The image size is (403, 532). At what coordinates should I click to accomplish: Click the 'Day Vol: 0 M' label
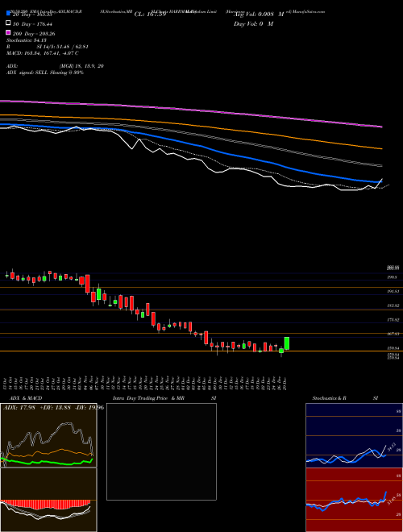pos(253,23)
